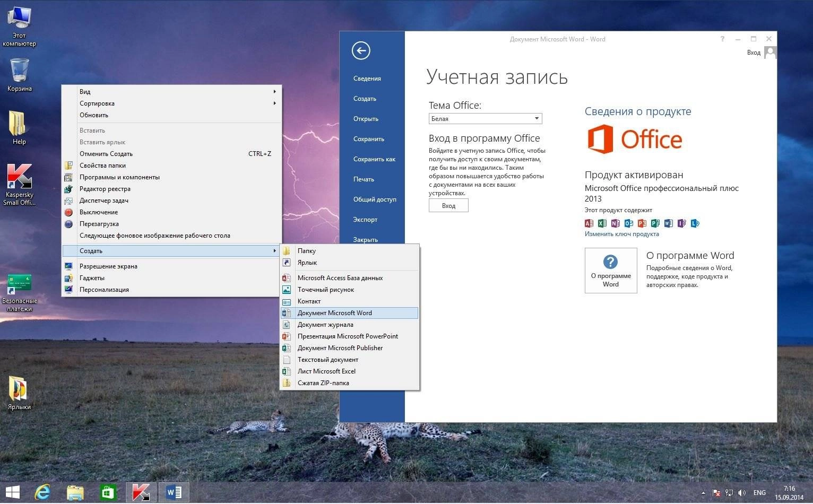Create Документ Microsoft Word
Viewport: 813px width, 504px height.
coord(350,313)
